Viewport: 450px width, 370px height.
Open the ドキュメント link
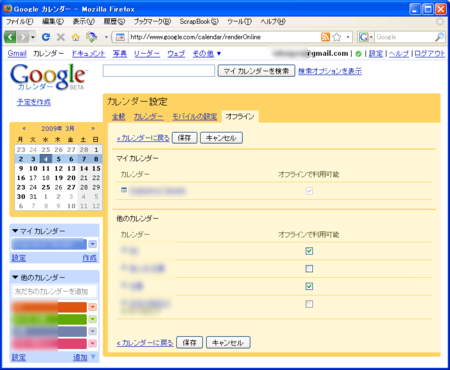[x=88, y=54]
